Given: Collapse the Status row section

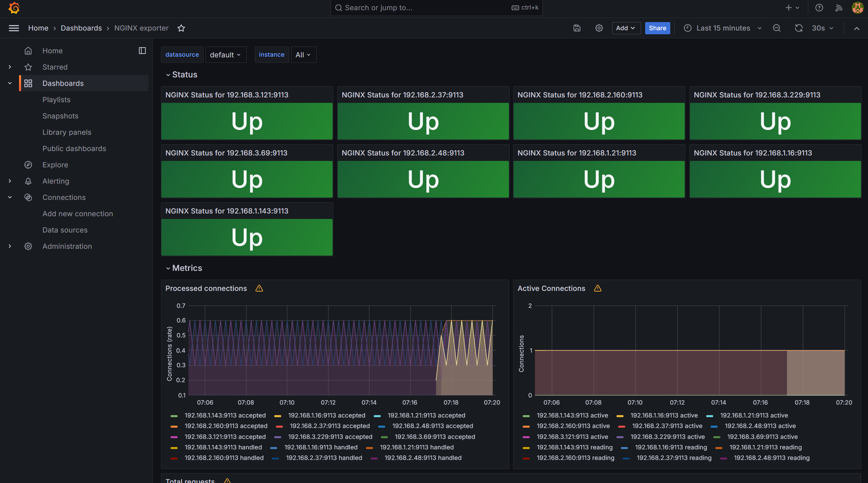Looking at the screenshot, I should coord(168,75).
